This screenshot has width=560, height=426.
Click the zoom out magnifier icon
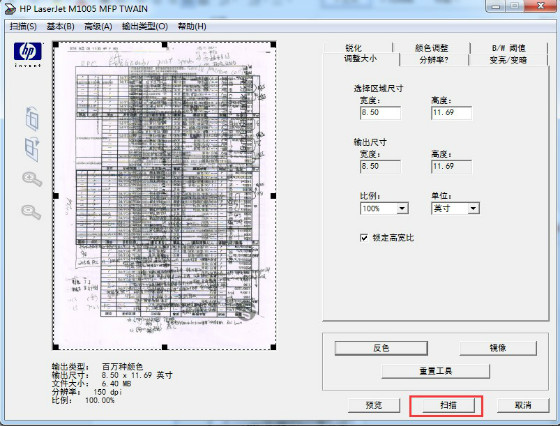31,212
